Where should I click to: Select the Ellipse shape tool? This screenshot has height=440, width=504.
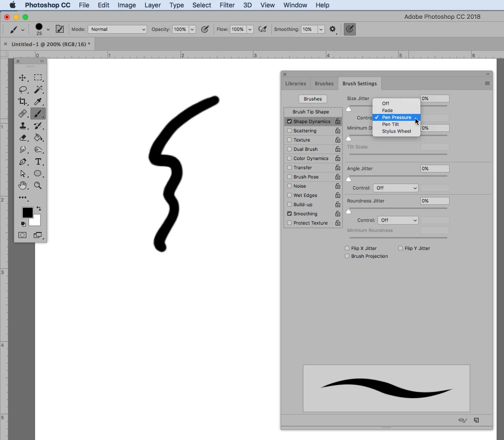coord(38,173)
